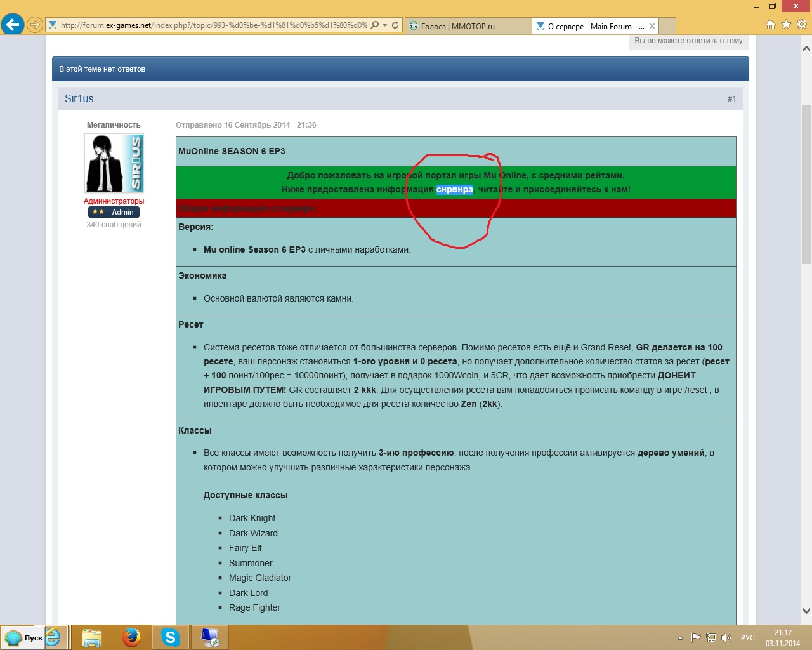Click the page scrollbar down arrow
The image size is (812, 650).
coord(806,611)
